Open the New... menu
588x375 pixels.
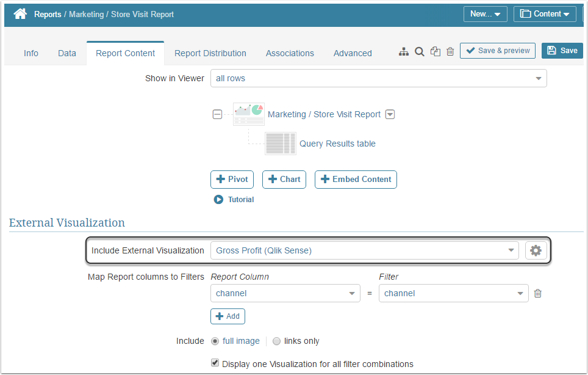tap(486, 14)
